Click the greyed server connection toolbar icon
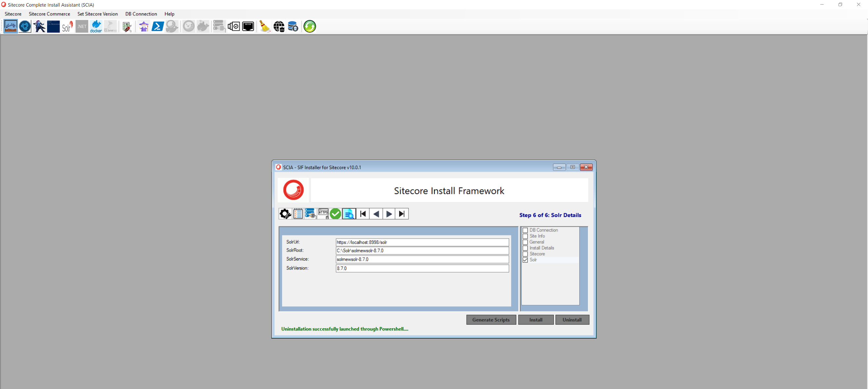This screenshot has width=868, height=389. click(219, 26)
